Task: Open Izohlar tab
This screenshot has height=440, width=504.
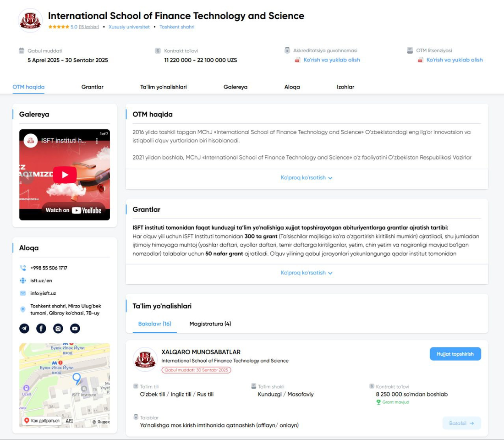Action: (345, 87)
